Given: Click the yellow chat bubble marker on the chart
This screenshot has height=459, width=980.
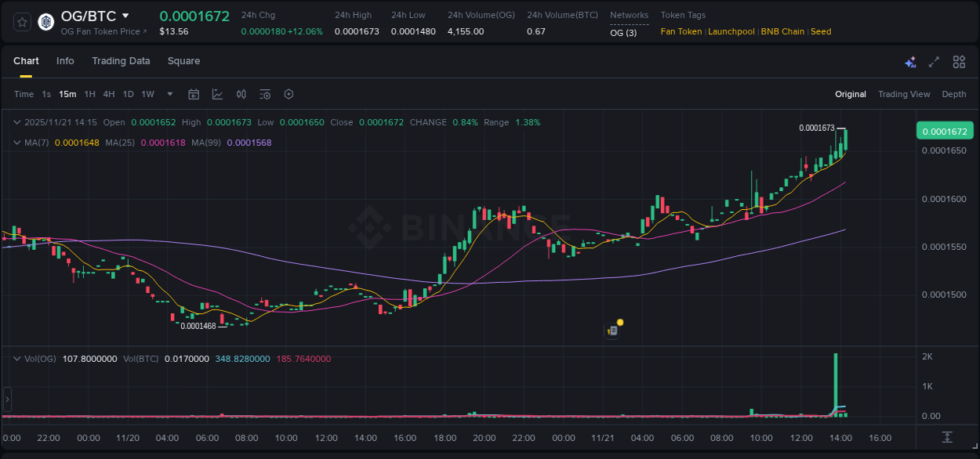Looking at the screenshot, I should coord(619,322).
